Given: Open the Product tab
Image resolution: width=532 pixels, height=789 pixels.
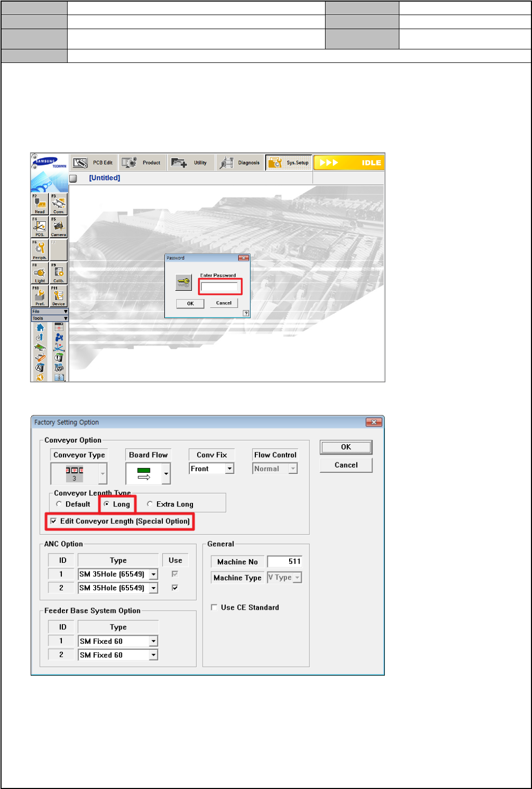Looking at the screenshot, I should [142, 163].
